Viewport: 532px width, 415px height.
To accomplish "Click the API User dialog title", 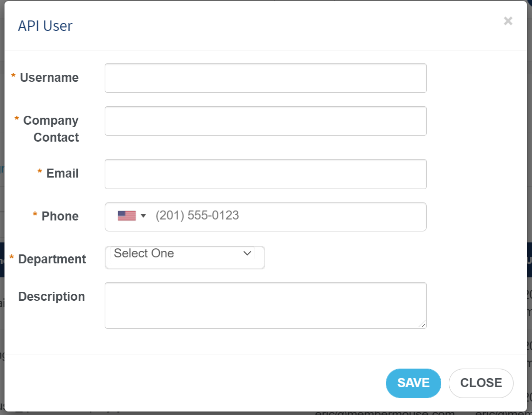I will 45,26.
